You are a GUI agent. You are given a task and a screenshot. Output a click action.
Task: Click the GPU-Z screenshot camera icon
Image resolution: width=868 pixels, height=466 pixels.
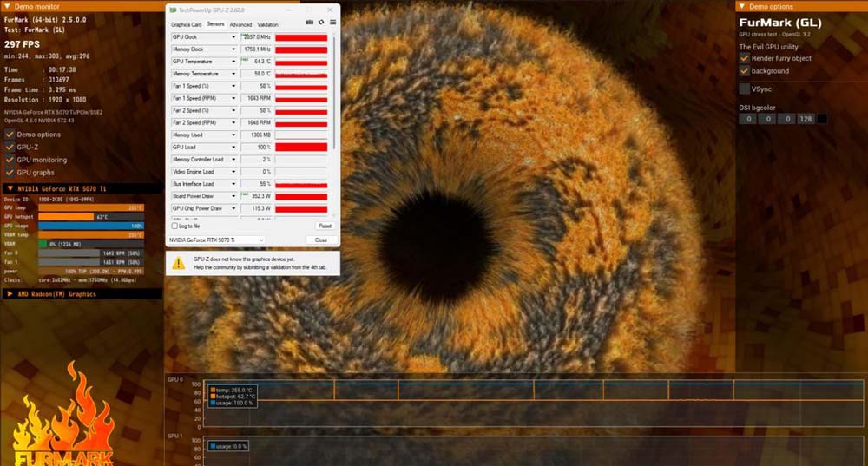click(x=310, y=23)
